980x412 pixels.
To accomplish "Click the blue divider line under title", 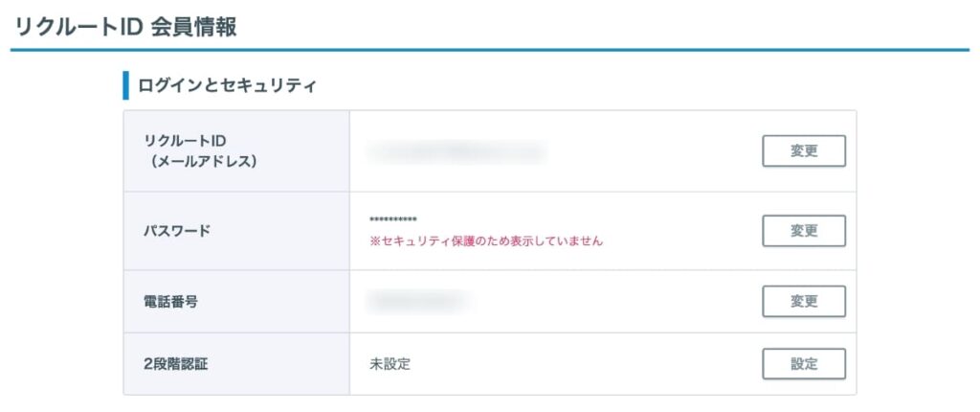I will (490, 50).
